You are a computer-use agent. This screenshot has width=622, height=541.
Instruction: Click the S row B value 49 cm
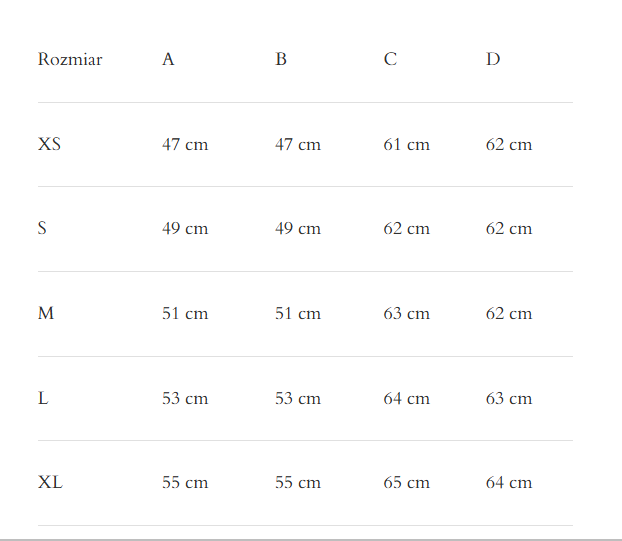click(298, 228)
